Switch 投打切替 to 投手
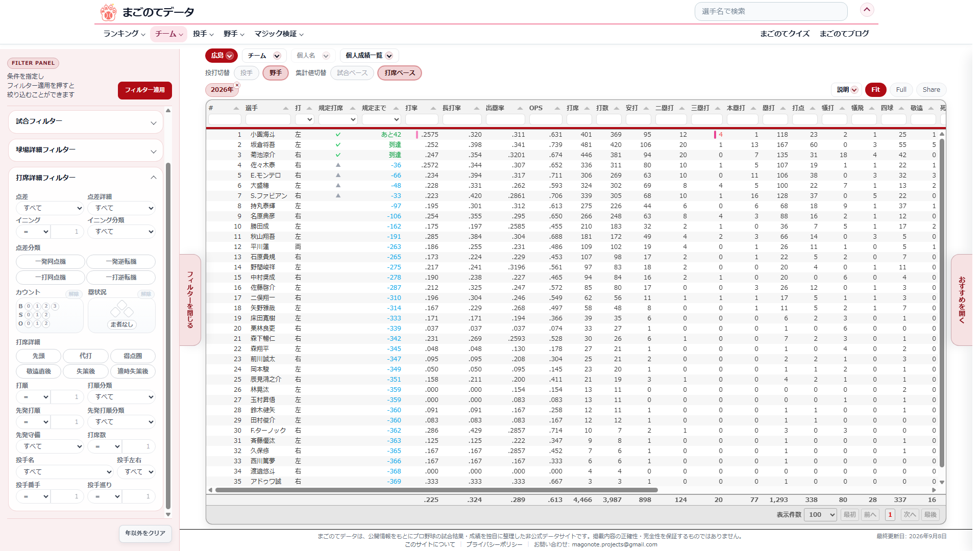 click(x=247, y=73)
